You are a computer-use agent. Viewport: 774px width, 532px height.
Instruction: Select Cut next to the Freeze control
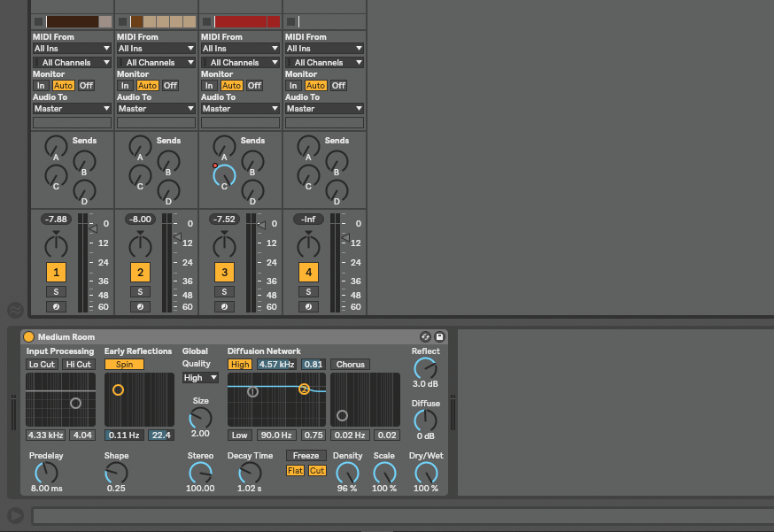pyautogui.click(x=317, y=470)
